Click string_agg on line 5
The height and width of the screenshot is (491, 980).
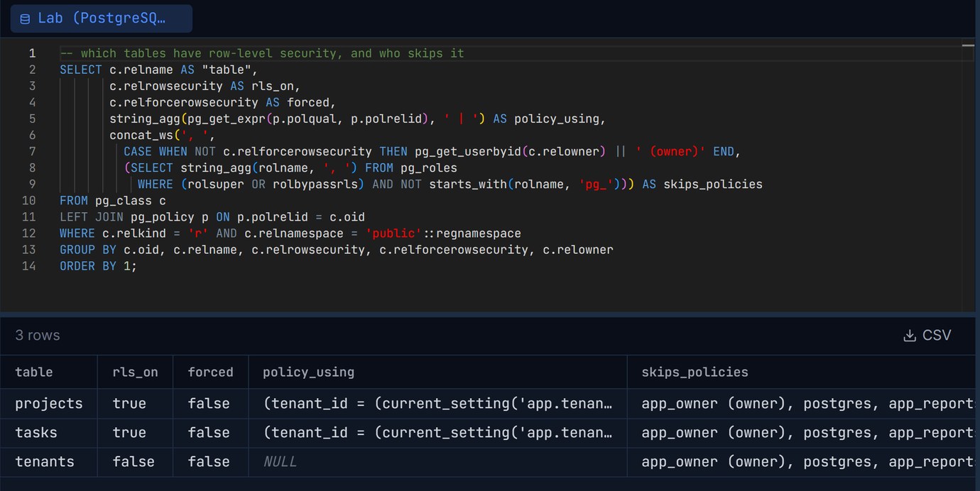[x=145, y=118]
